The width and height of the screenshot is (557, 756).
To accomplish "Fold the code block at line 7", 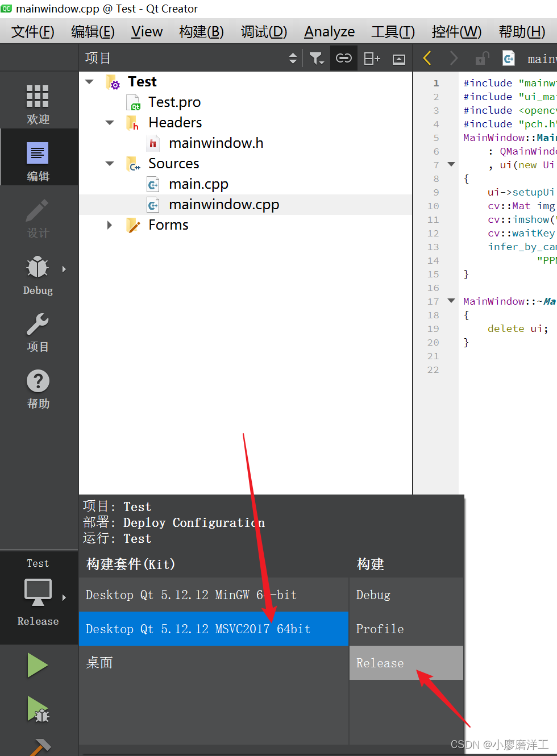I will (451, 164).
